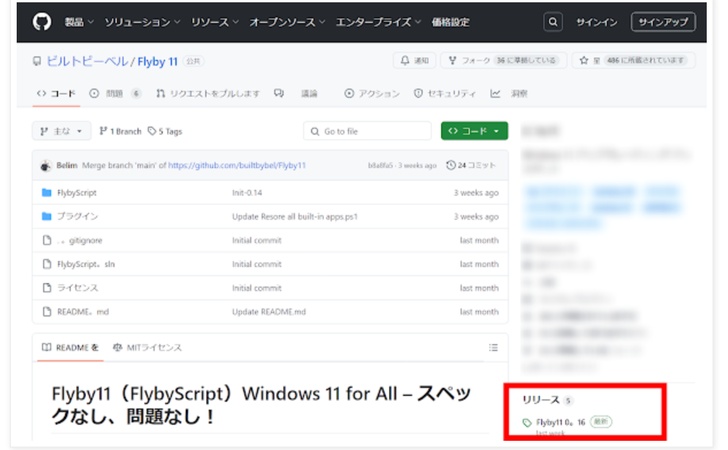728x450 pixels.
Task: Switch to the 洞察 insights tab
Action: 509,93
